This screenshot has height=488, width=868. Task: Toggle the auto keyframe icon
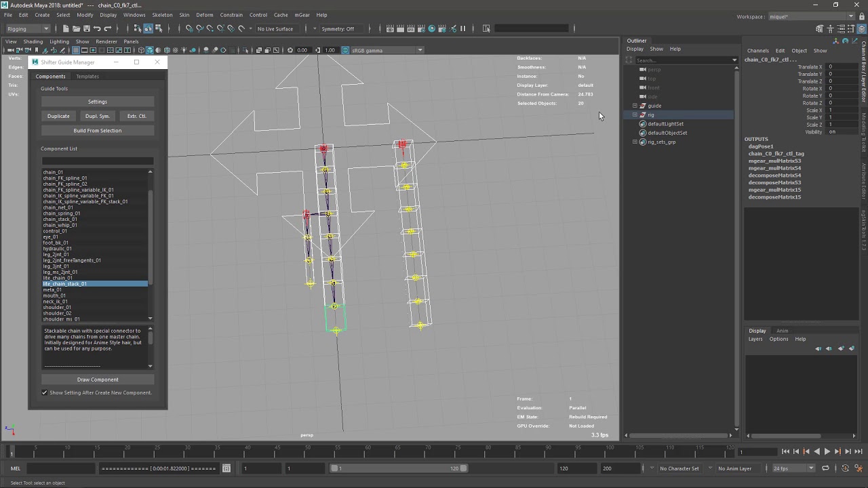click(845, 468)
